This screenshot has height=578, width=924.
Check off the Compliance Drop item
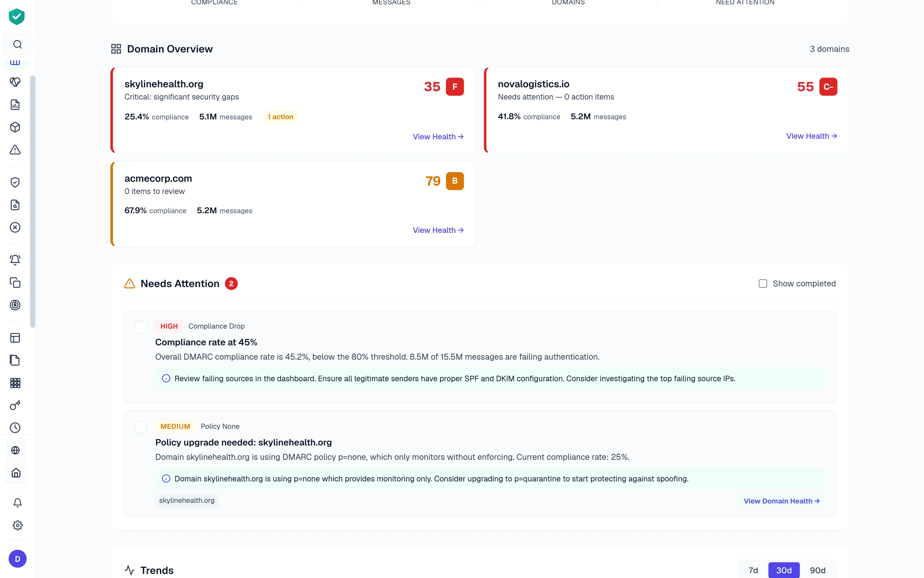[x=141, y=327]
